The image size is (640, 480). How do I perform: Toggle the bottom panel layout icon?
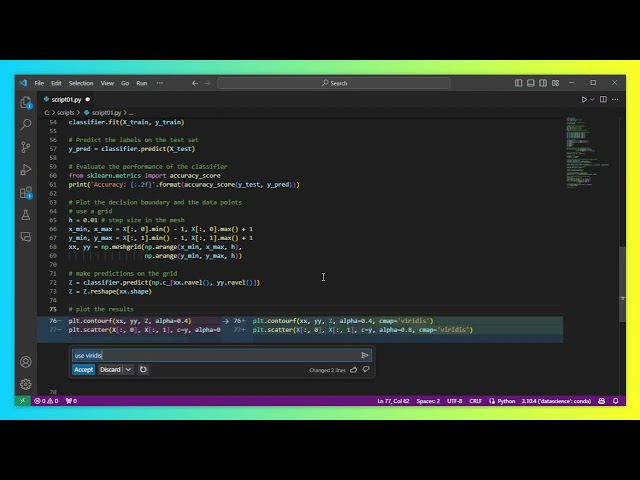tap(531, 83)
